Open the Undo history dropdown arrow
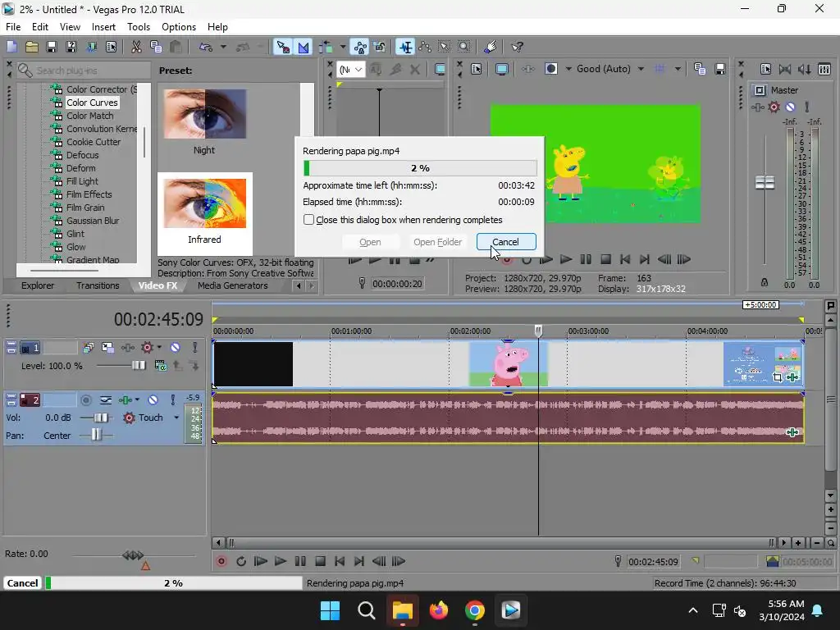Screen dimensions: 840x630 coord(223,47)
